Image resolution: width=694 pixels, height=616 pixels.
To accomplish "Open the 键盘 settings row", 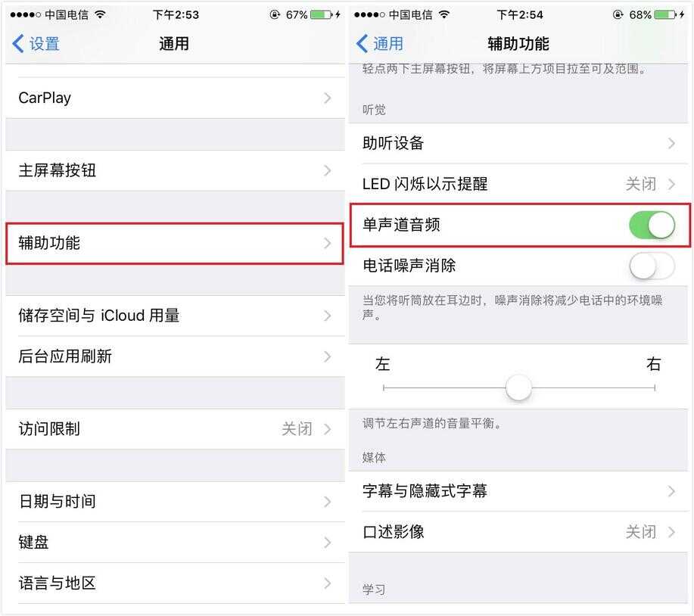I will tap(176, 542).
